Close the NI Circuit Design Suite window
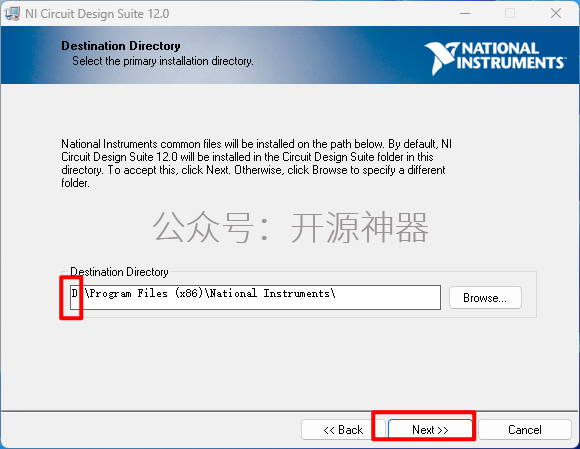The image size is (580, 449). 556,13
